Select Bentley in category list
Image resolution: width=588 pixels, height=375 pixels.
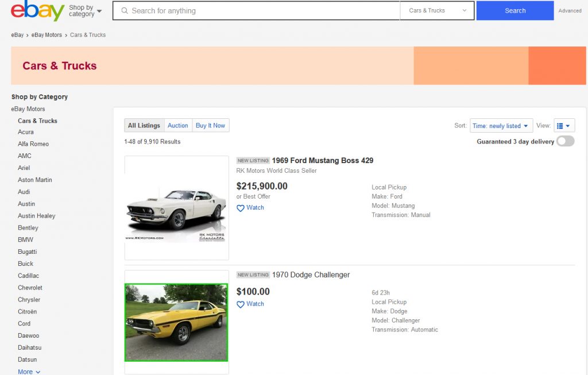(x=28, y=228)
